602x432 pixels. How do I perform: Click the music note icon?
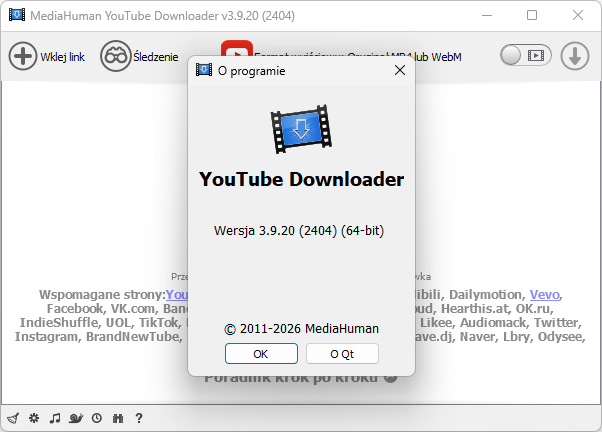coord(55,418)
